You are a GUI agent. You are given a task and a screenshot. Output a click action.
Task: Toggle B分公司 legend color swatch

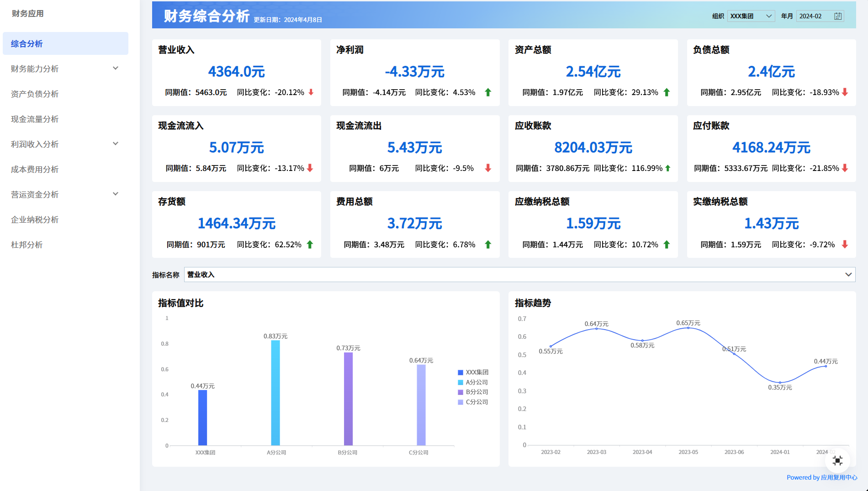460,392
